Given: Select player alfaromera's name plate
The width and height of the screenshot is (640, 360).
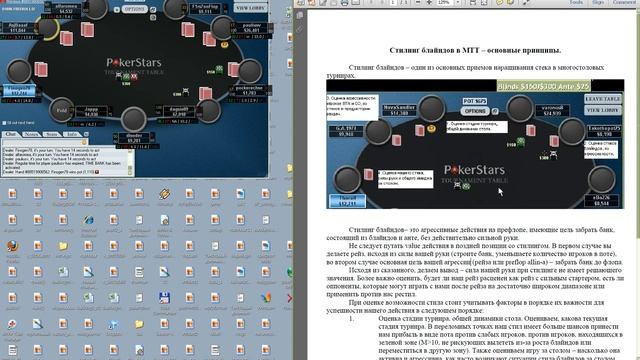Looking at the screenshot, I should 66,9.
